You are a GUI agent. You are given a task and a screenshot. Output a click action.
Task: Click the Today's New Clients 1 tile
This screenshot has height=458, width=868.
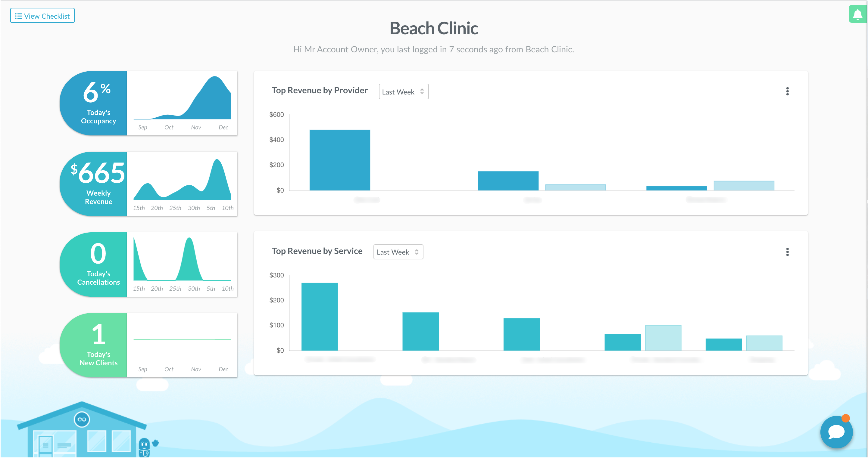click(94, 345)
